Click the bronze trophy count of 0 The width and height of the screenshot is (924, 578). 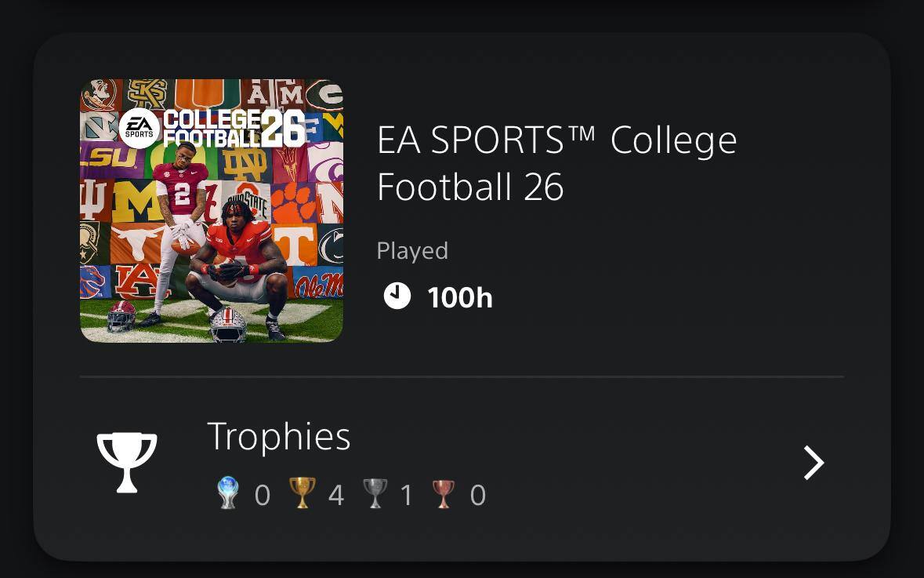(x=477, y=496)
